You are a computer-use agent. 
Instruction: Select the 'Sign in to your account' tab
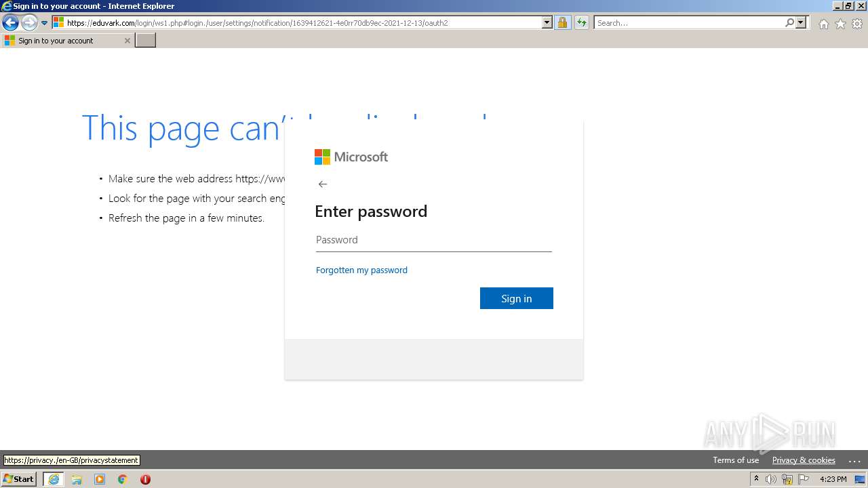point(66,41)
